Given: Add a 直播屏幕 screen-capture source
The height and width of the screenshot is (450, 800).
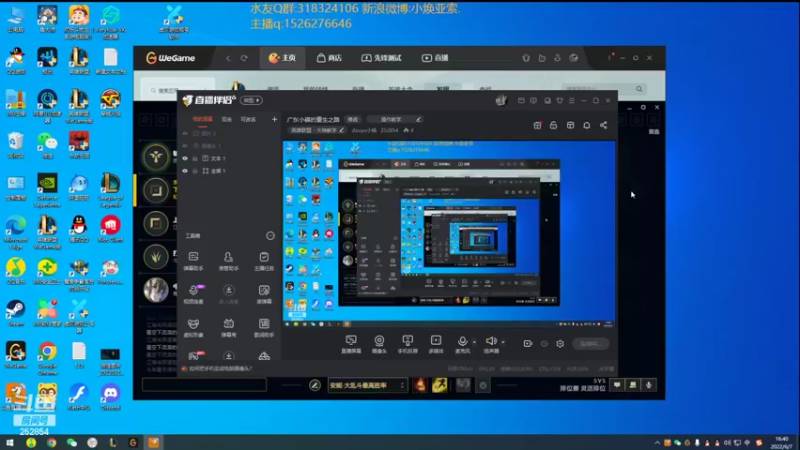Looking at the screenshot, I should (x=351, y=344).
